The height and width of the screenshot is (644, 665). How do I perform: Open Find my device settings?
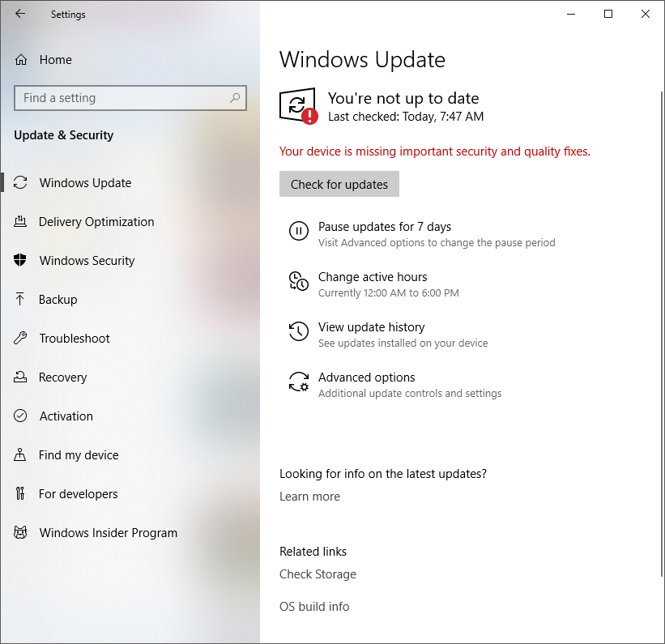pyautogui.click(x=130, y=454)
